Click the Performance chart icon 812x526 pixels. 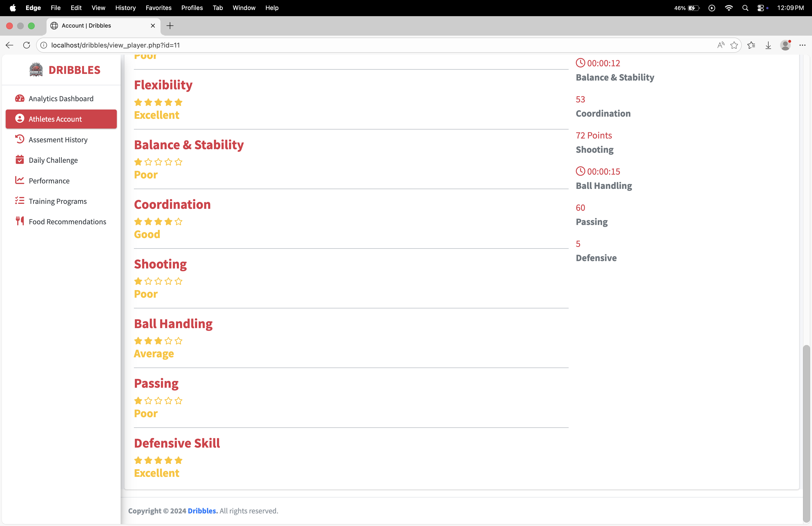(20, 180)
